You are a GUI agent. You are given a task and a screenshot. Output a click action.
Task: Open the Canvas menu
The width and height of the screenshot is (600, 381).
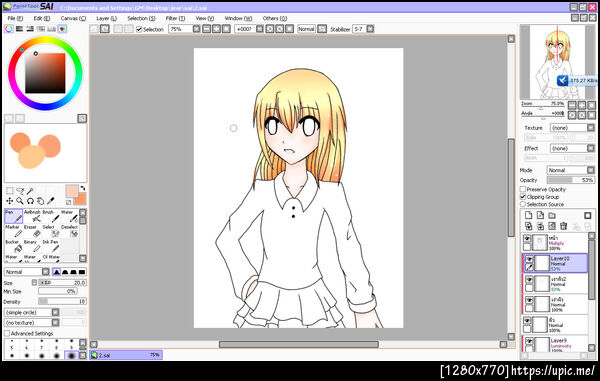pos(73,18)
